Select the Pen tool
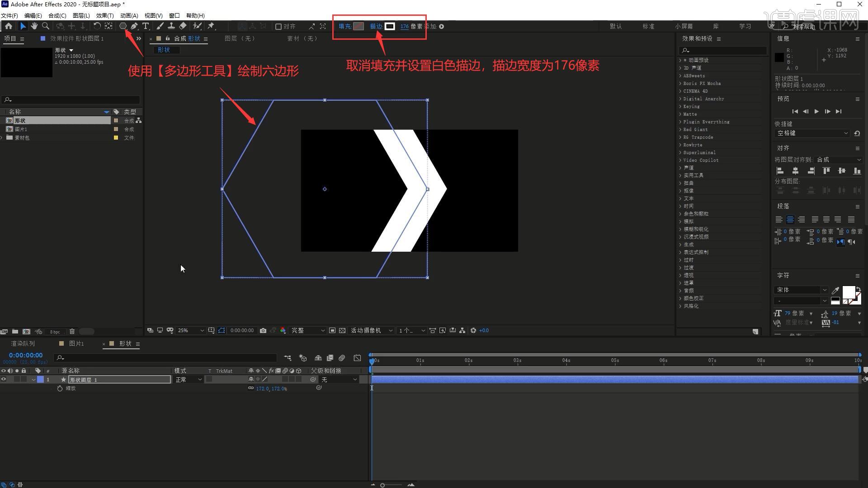868x488 pixels. 134,26
